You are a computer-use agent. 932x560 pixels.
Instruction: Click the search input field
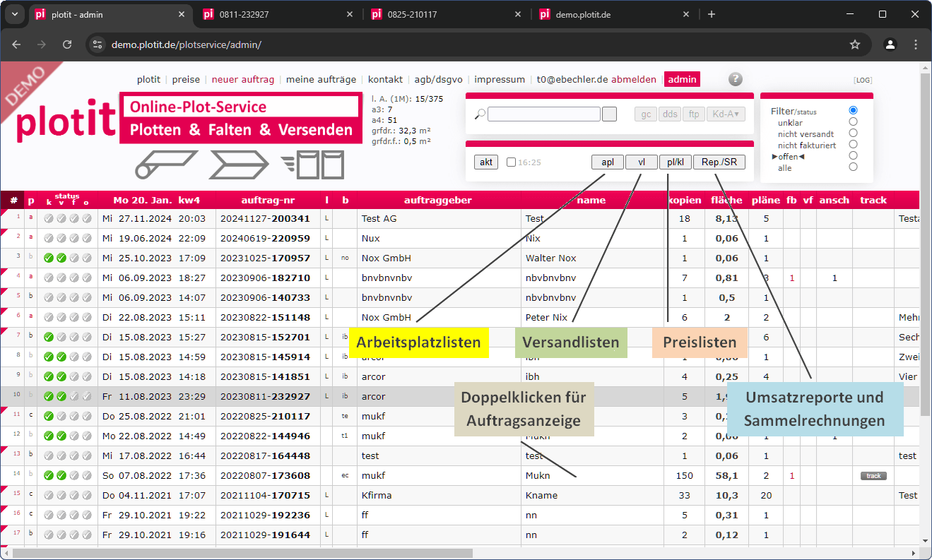(x=543, y=113)
